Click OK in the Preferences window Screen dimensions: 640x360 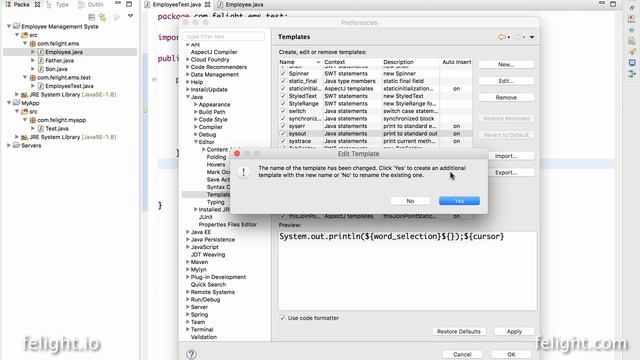point(511,354)
